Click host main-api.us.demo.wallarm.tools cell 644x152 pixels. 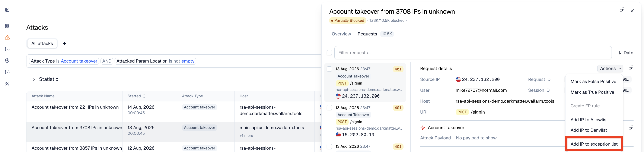[x=272, y=128]
